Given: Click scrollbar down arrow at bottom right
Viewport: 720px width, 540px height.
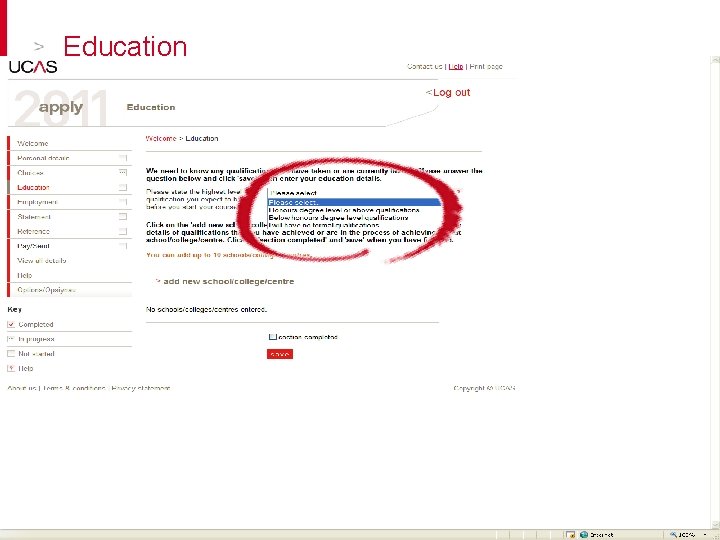Looking at the screenshot, I should (715, 525).
